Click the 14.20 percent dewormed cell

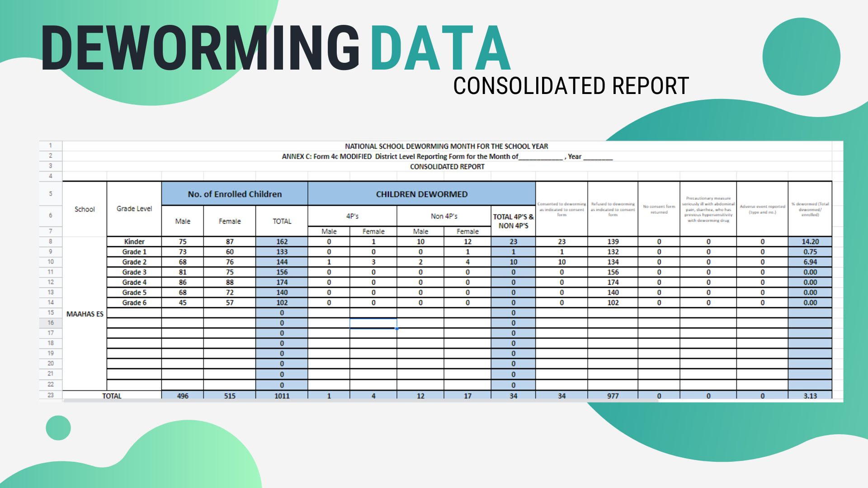pyautogui.click(x=810, y=242)
